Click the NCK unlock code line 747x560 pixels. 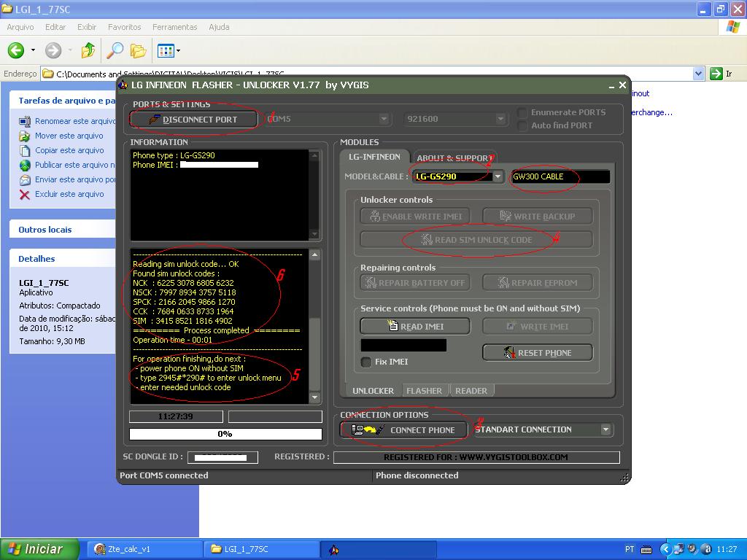coord(183,283)
